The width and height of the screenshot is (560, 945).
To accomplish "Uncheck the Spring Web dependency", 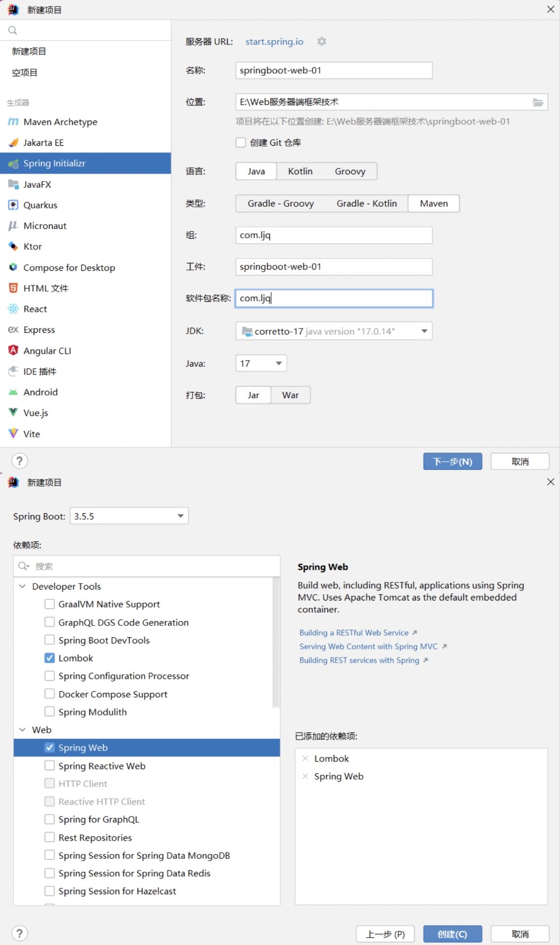I will [49, 747].
